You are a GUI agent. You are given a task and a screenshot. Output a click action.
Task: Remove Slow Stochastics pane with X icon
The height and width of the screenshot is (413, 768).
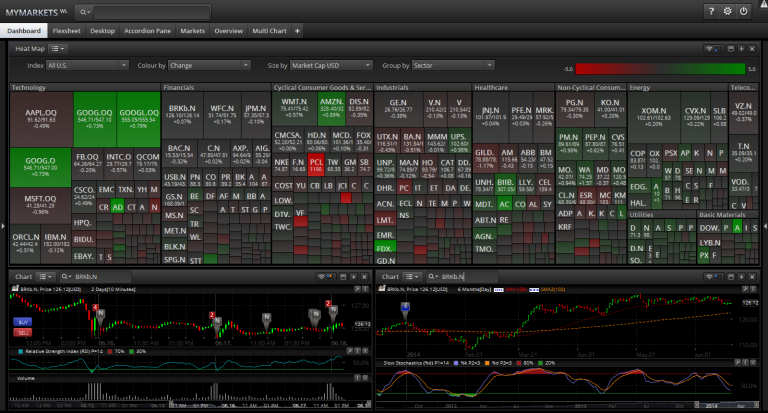click(x=752, y=363)
